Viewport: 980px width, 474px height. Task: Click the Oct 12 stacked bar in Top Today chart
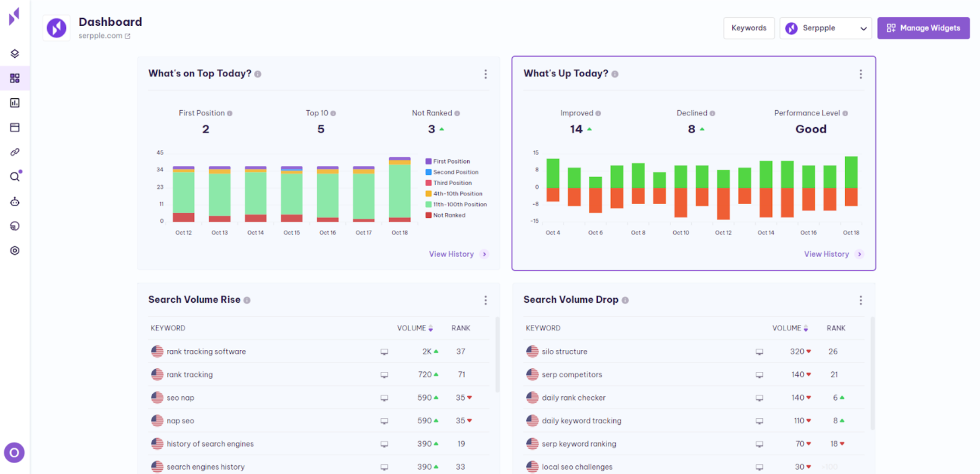[x=184, y=194]
